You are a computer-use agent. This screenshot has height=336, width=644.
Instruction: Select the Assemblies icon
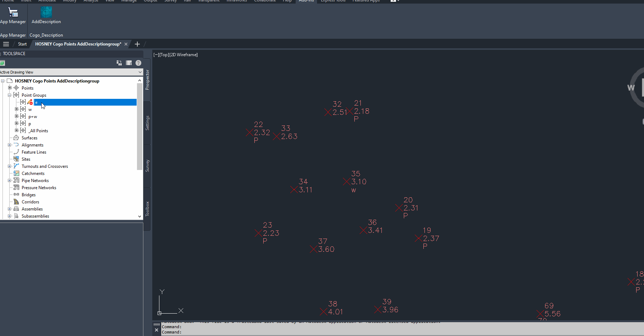click(x=16, y=209)
